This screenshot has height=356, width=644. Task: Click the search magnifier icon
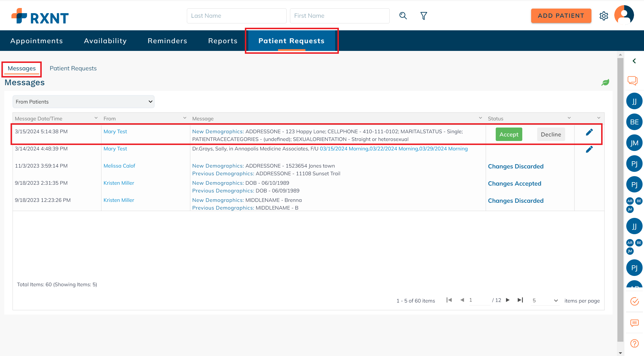pos(403,16)
